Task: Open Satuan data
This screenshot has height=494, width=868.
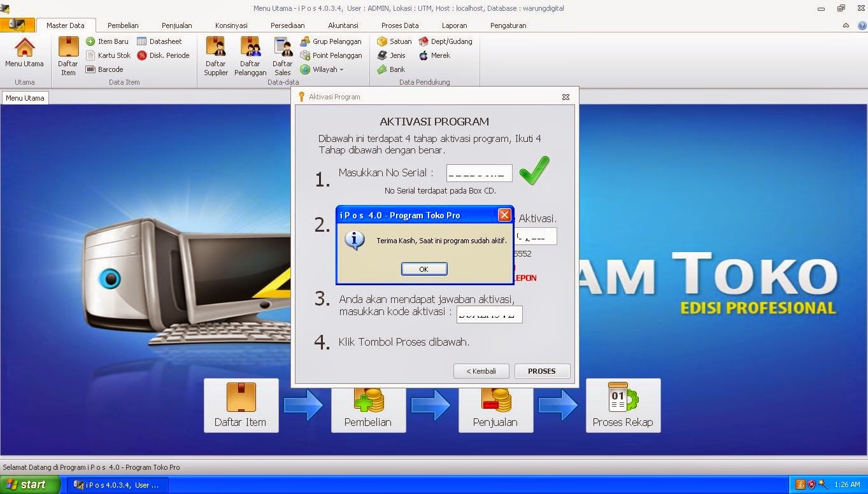Action: point(394,41)
